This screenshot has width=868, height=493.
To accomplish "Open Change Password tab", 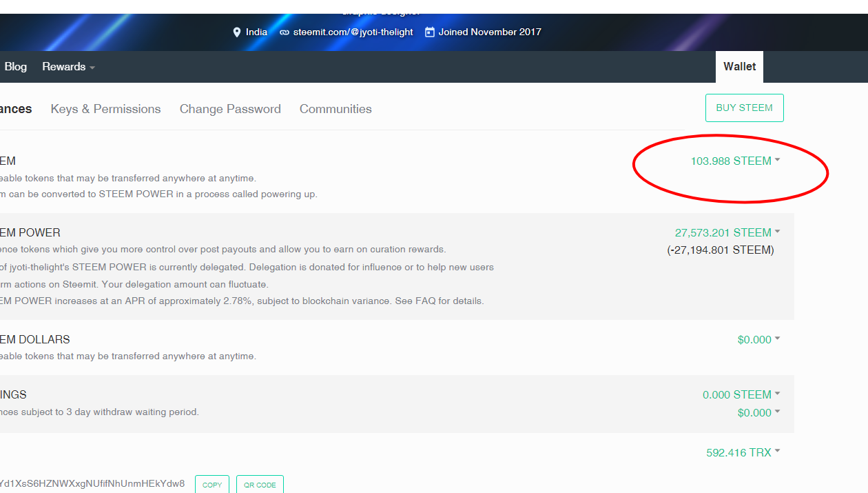I will coord(230,109).
